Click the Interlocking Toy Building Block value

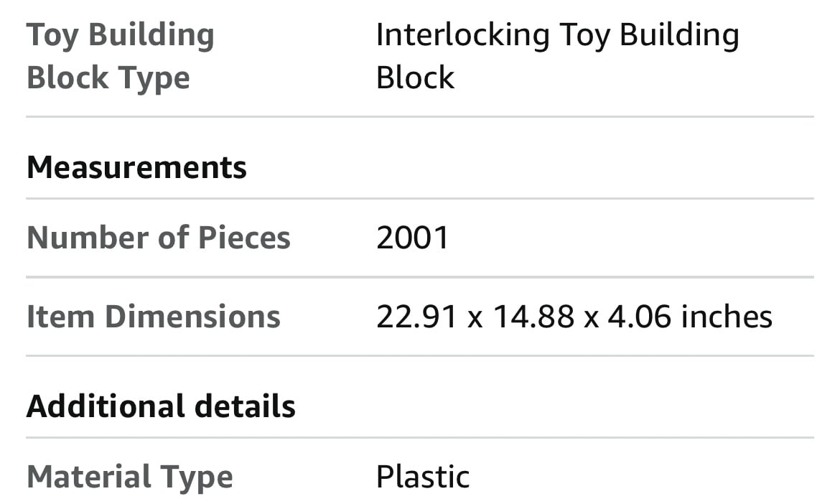[x=558, y=56]
